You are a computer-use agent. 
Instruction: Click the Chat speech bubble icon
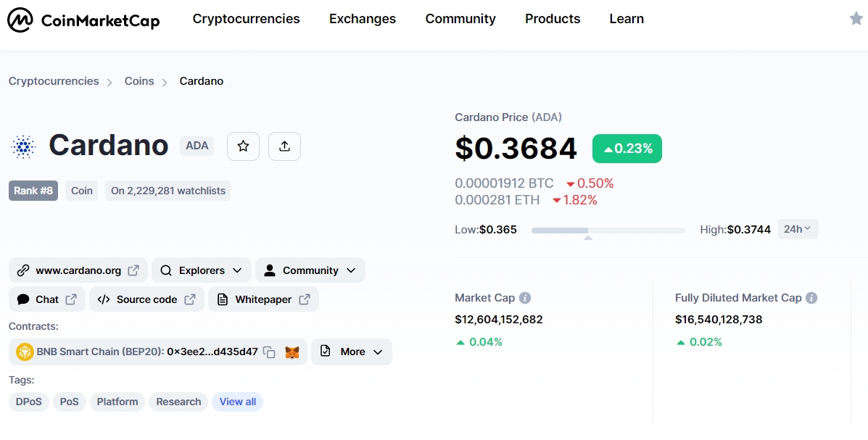point(23,299)
